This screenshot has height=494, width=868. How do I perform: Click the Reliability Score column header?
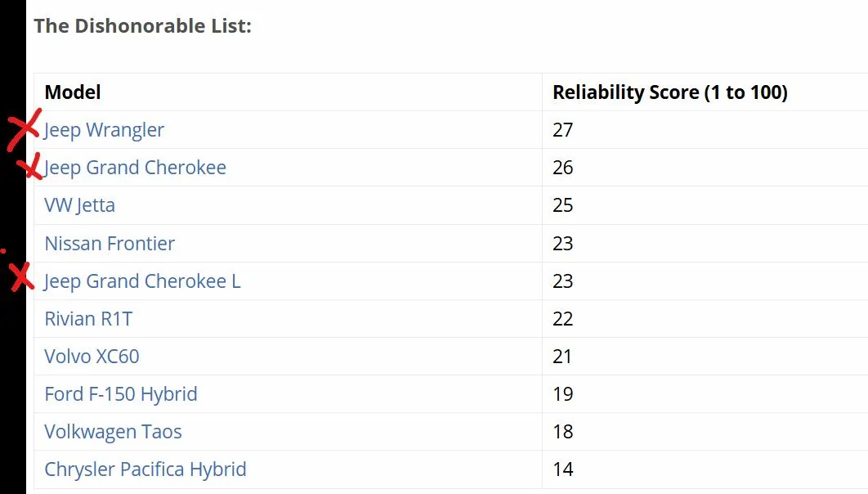pos(670,92)
